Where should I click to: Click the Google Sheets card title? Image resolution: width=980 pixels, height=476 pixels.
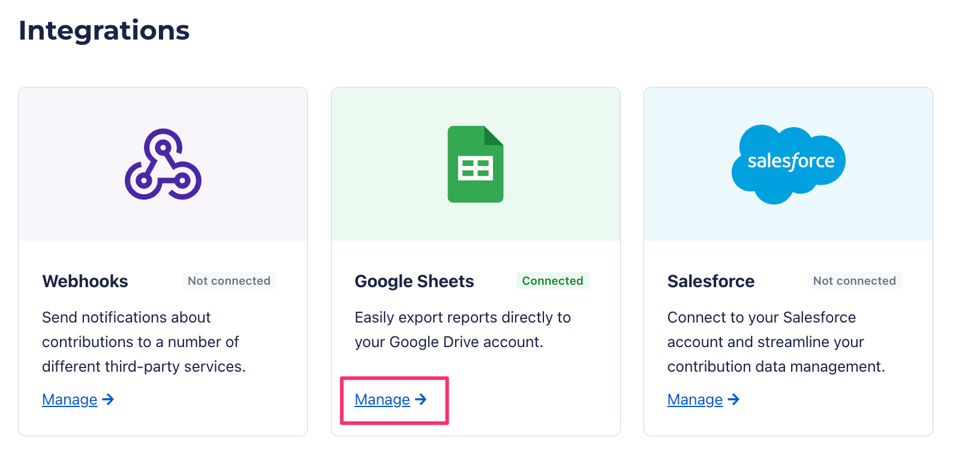pos(414,281)
